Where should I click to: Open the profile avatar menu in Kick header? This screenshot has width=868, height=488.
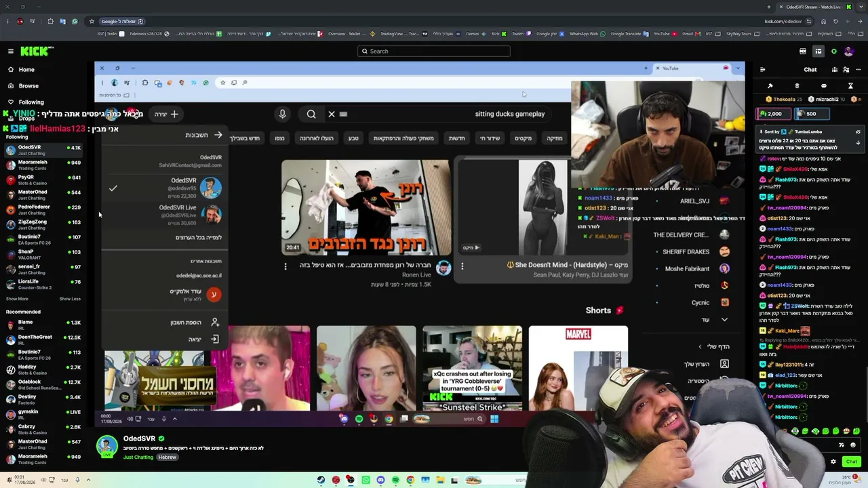point(850,52)
